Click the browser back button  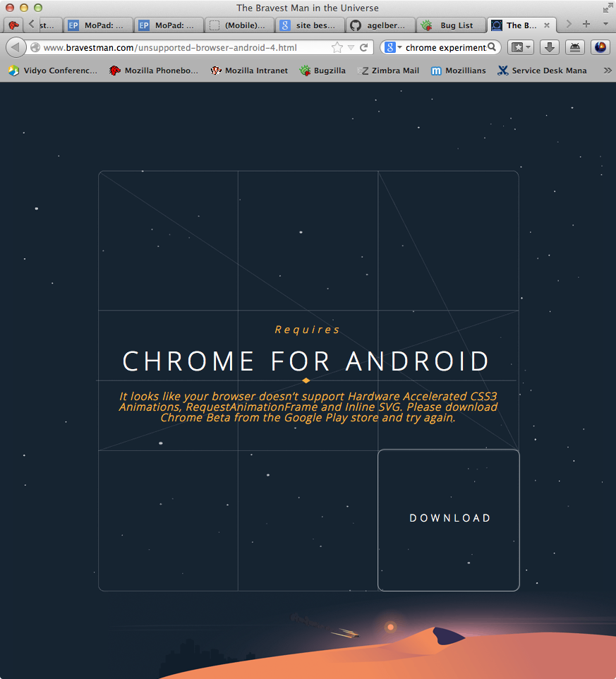[16, 48]
